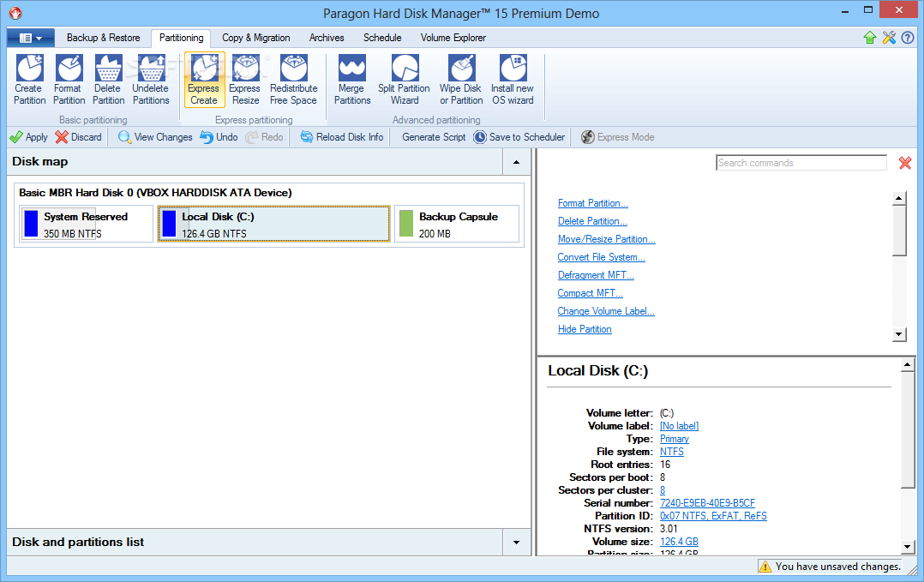The height and width of the screenshot is (582, 924).
Task: Open the Archives tab
Action: pyautogui.click(x=327, y=38)
